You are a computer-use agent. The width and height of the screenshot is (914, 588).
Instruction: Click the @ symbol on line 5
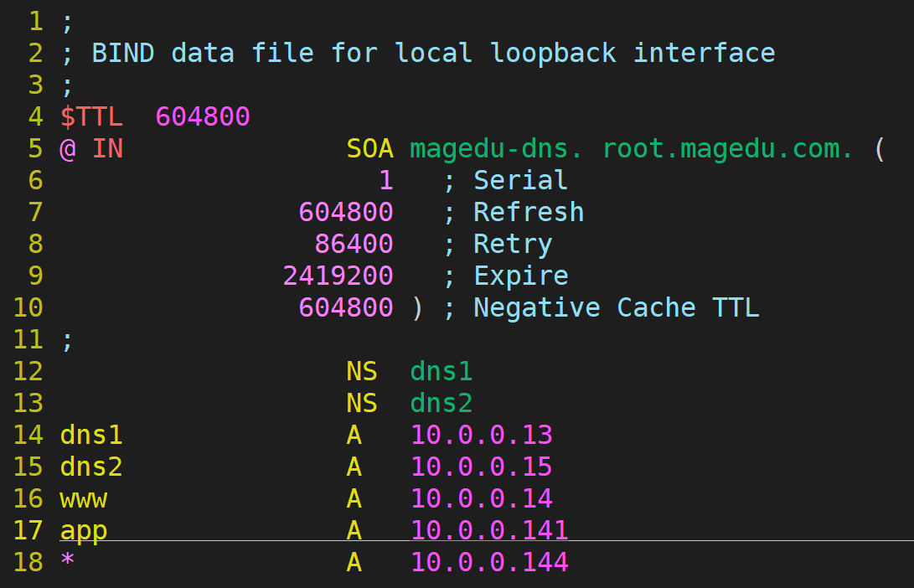[68, 148]
